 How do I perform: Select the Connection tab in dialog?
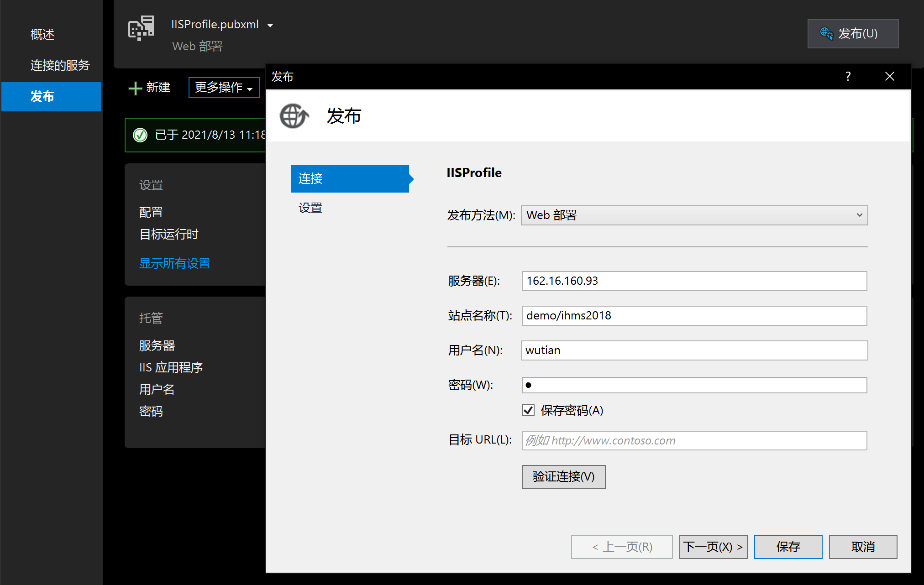point(350,178)
